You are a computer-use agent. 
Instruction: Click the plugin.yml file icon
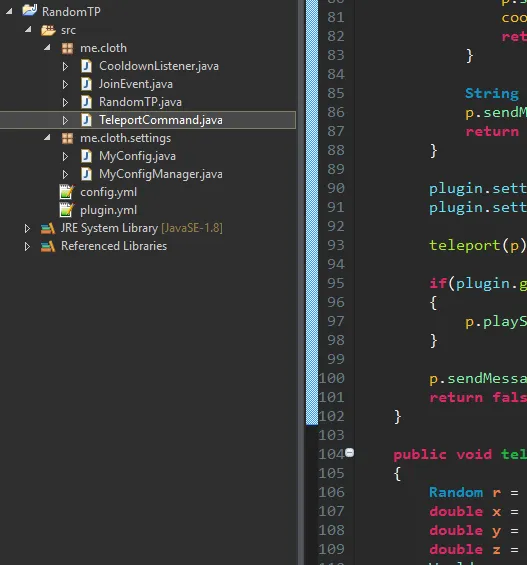67,210
